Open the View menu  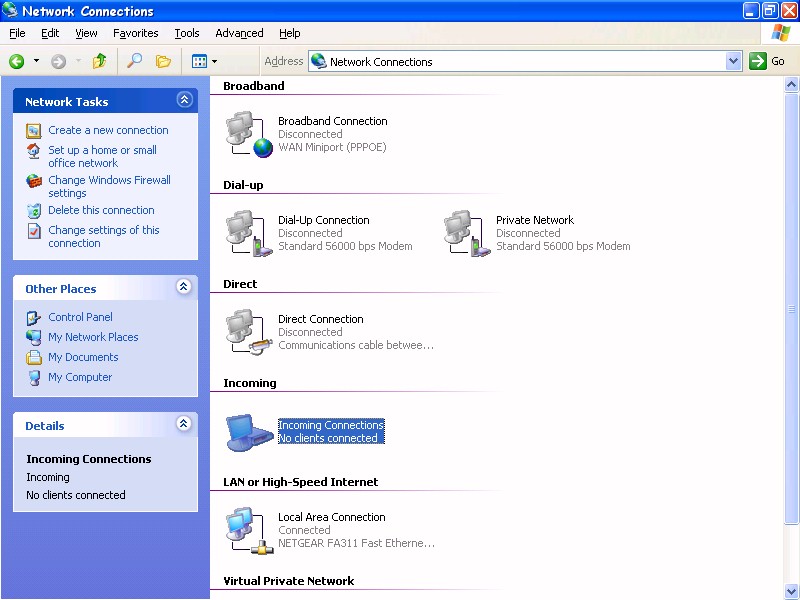pyautogui.click(x=86, y=33)
